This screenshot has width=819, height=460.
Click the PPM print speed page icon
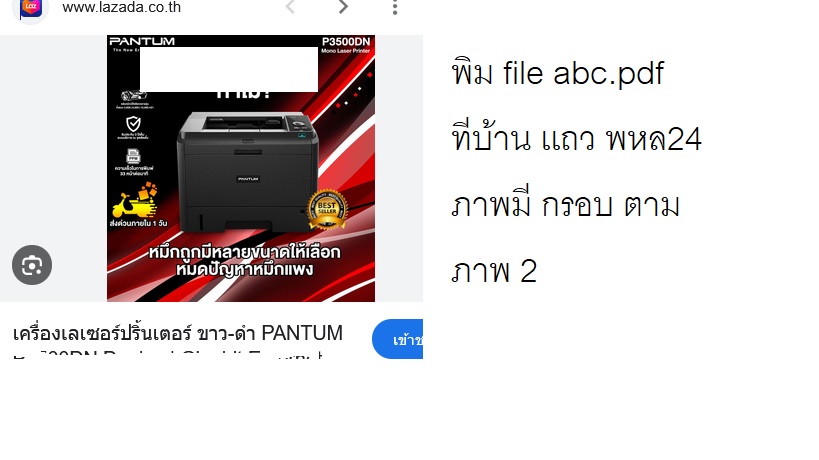click(x=133, y=156)
